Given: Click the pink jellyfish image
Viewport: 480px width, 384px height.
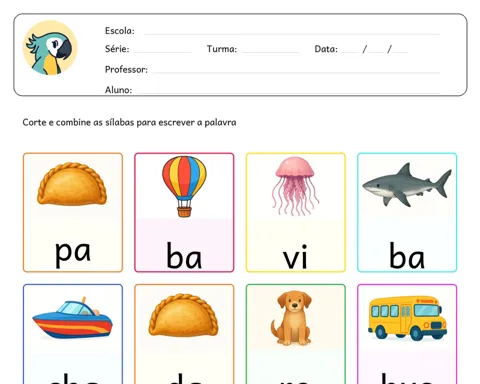Looking at the screenshot, I should pos(295,186).
